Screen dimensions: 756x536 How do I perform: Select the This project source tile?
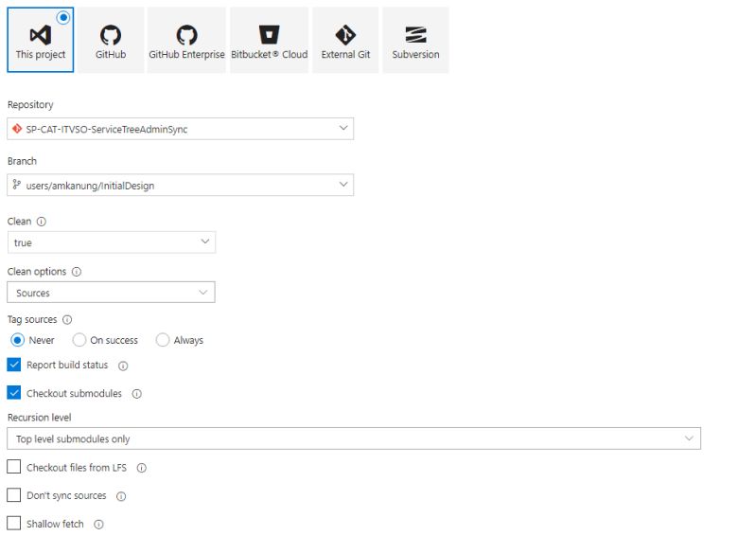41,40
